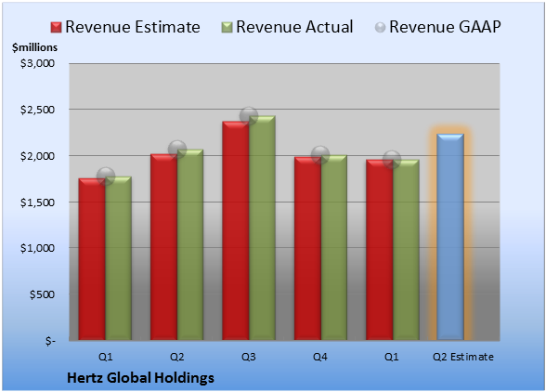Select the 'Revenue Actual' legend label
Image resolution: width=546 pixels, height=392 pixels.
(x=294, y=27)
